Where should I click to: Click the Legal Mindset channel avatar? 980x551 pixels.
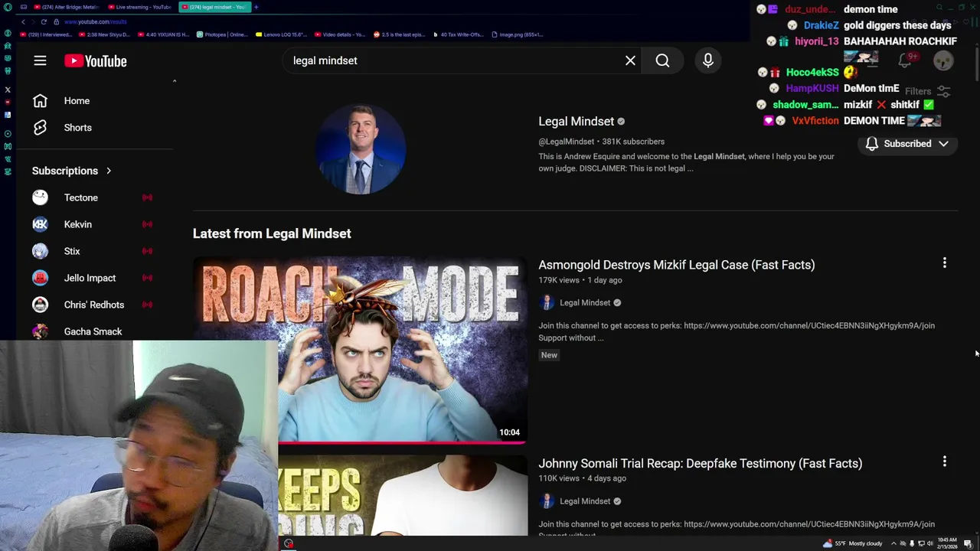[361, 149]
